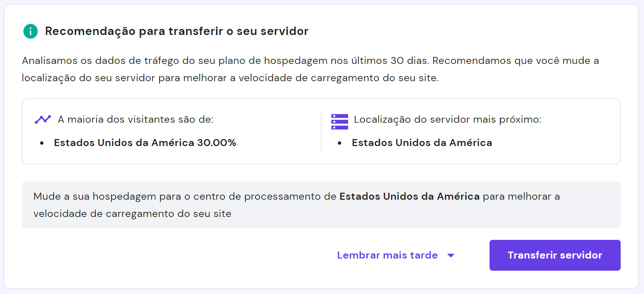Click the icon beside the recommendation heading
This screenshot has width=644, height=294.
[x=30, y=31]
